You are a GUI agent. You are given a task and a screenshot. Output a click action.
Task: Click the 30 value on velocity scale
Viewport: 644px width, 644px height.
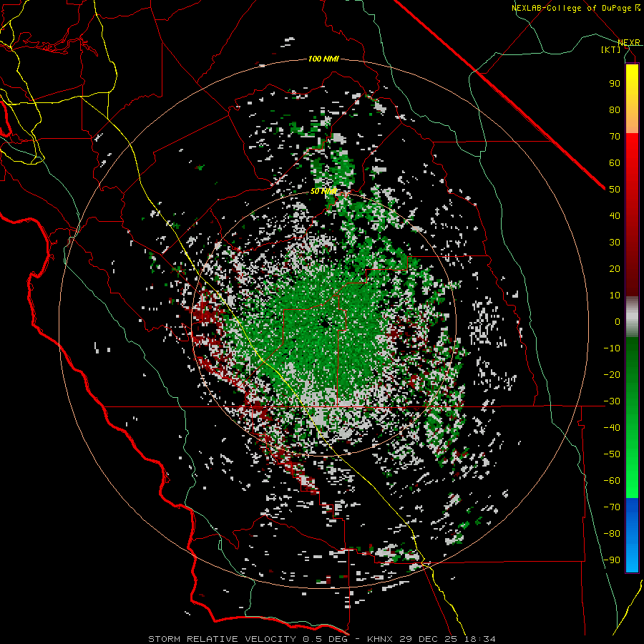click(615, 243)
